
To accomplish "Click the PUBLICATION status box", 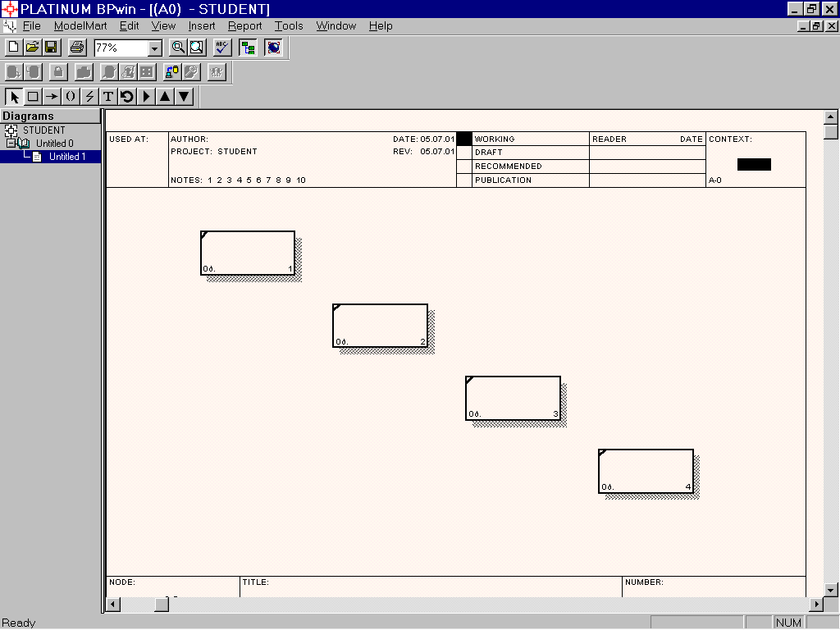I will 464,180.
